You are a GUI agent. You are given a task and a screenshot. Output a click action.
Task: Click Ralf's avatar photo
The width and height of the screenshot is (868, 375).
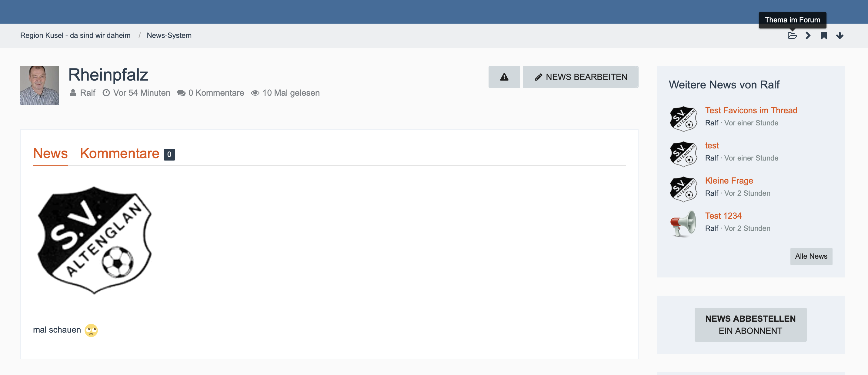pos(39,85)
